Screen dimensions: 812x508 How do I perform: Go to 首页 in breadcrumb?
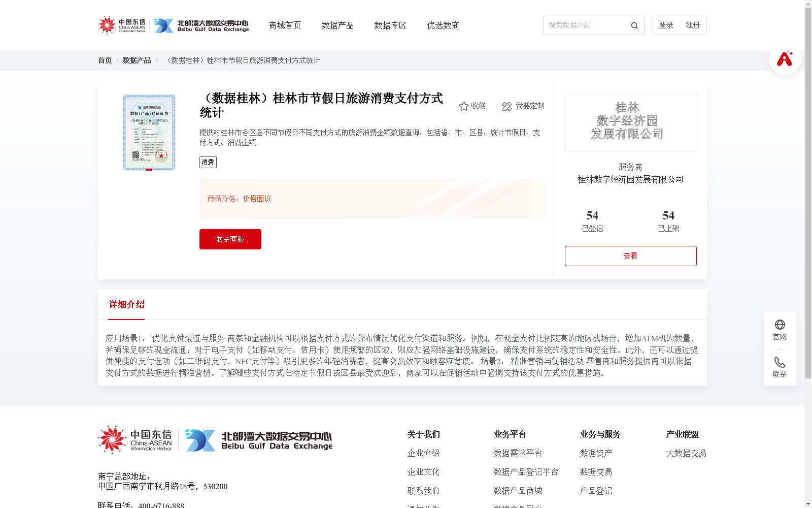pos(105,60)
